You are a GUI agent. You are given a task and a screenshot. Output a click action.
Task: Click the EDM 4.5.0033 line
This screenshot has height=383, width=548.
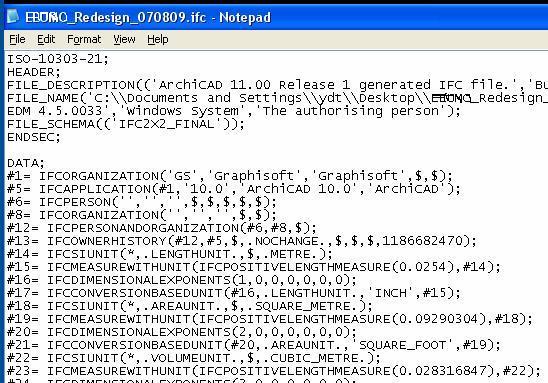click(x=234, y=111)
